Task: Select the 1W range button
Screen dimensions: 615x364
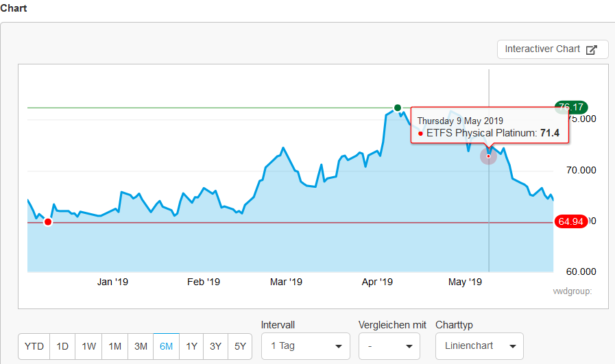Action: (x=88, y=346)
